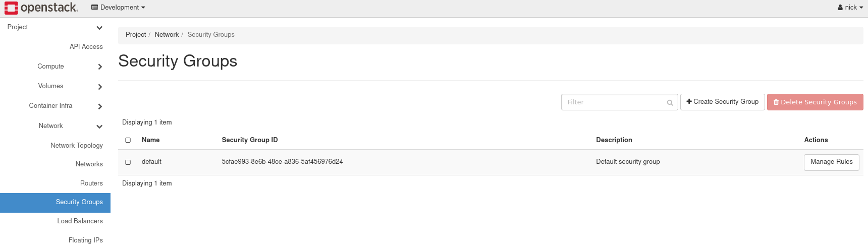Click the user icon beside nick

coord(840,8)
